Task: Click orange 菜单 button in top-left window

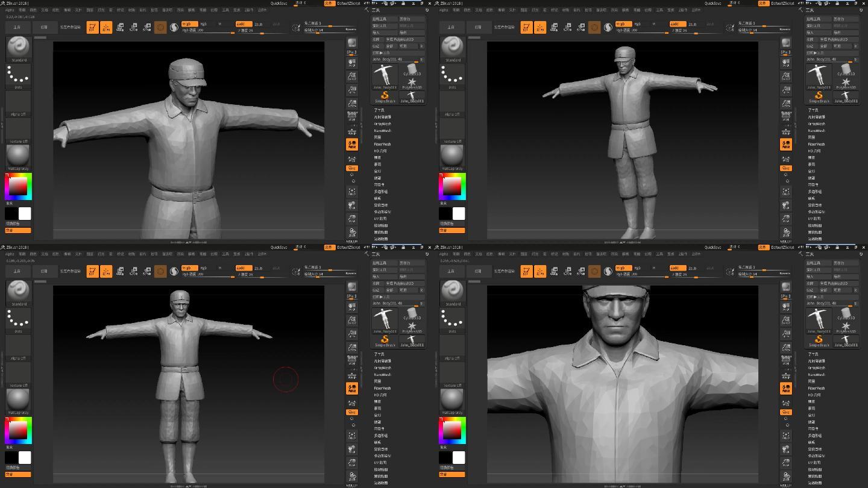Action: tap(329, 3)
